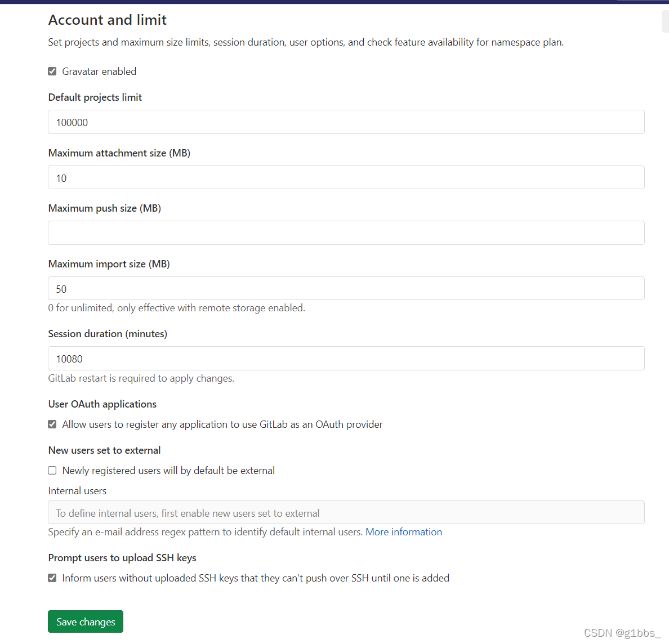This screenshot has height=644, width=669.
Task: Click the Maximum attachment size (MB) label
Action: [119, 153]
